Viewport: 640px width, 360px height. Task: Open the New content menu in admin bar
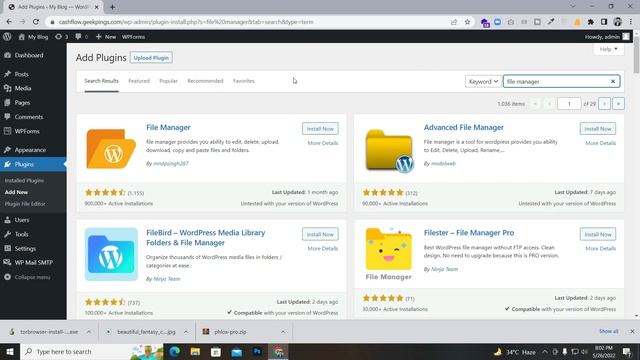pos(106,37)
